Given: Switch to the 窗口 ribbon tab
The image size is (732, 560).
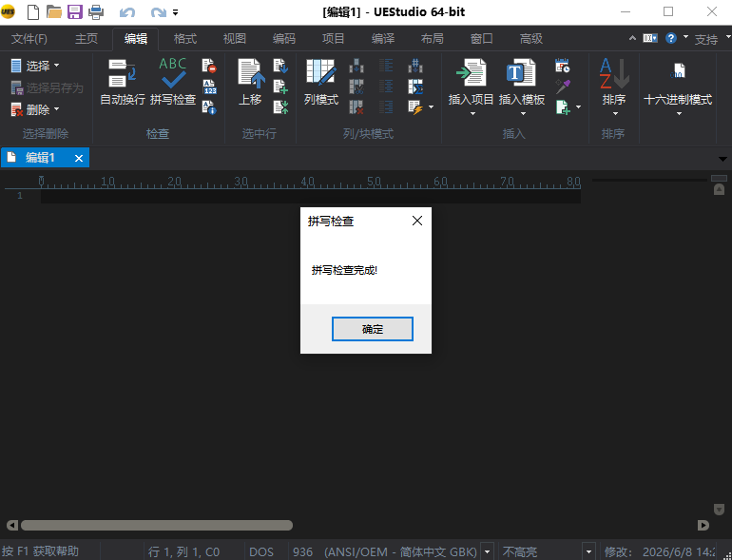Looking at the screenshot, I should coord(481,39).
